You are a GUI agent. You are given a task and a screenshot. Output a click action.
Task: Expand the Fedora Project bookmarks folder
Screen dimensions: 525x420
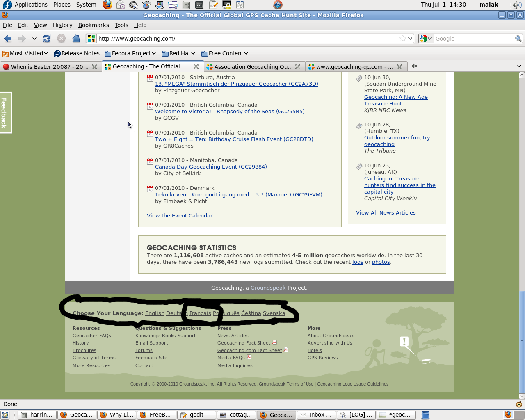tap(130, 53)
